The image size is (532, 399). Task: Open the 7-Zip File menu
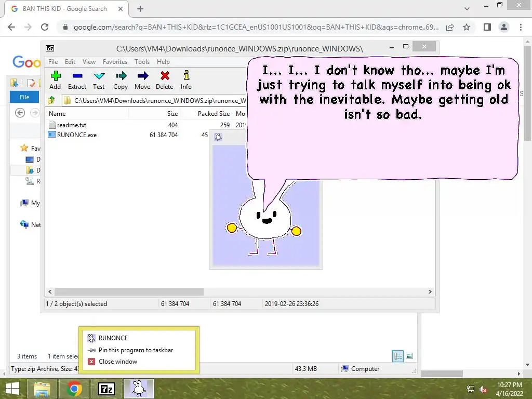[53, 62]
